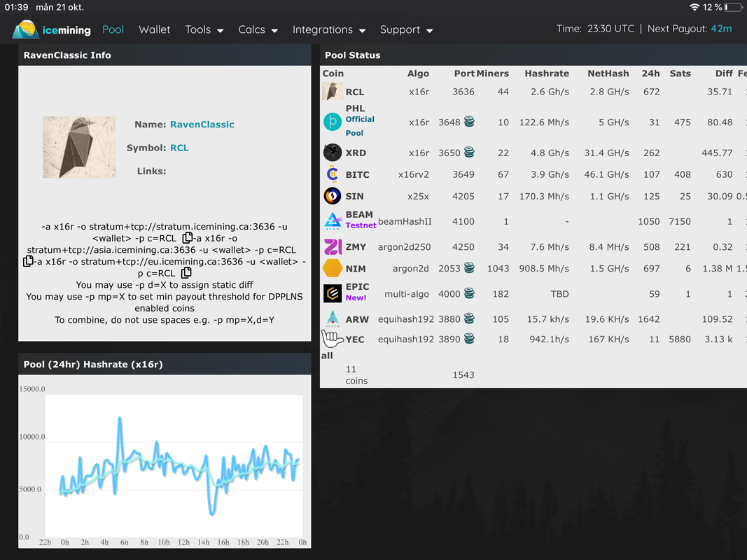Viewport: 747px width, 560px height.
Task: Click the ZMY coin icon
Action: pos(332,246)
